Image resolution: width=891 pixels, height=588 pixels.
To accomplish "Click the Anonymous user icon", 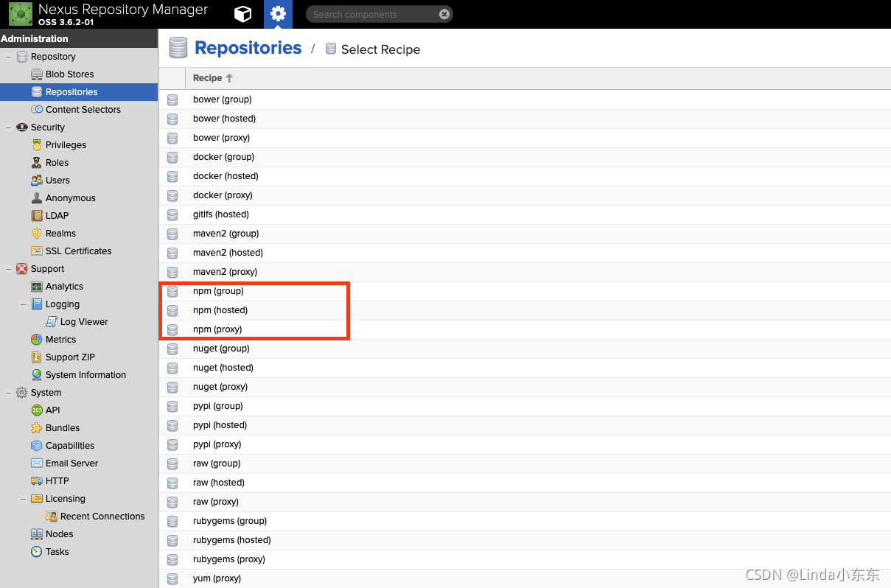I will pyautogui.click(x=37, y=198).
